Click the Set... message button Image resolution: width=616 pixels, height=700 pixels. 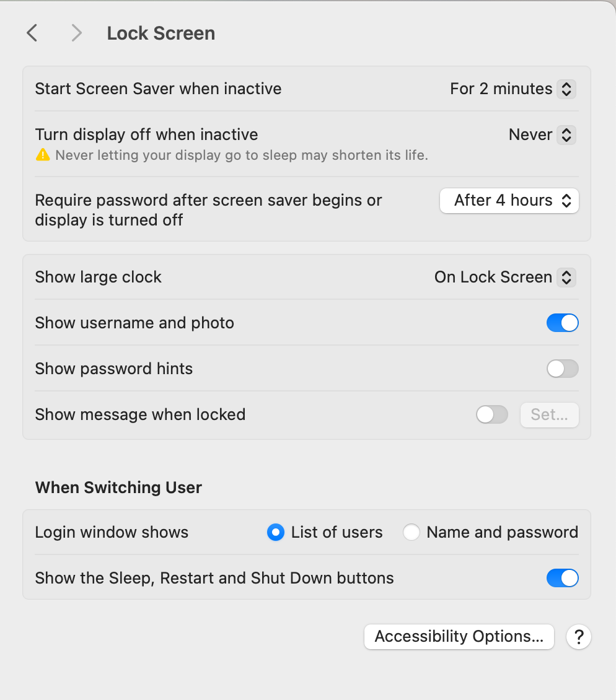[550, 414]
